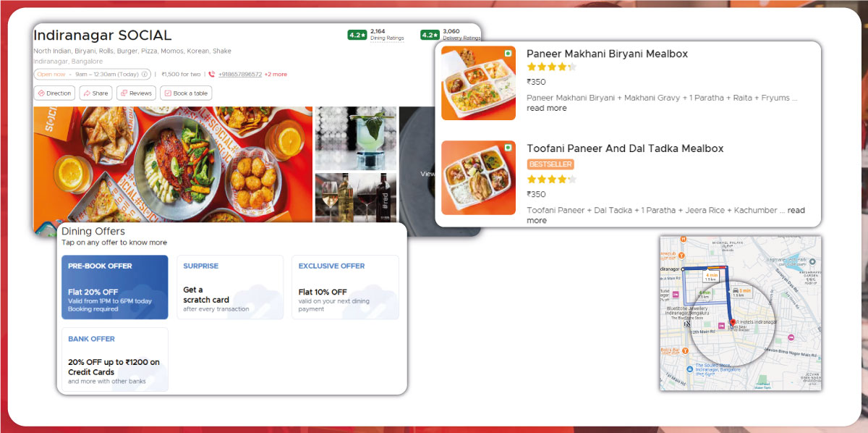Screen dimensions: 868x433
Task: Click the green 4.2 Delivery Ratings badge
Action: click(x=430, y=35)
